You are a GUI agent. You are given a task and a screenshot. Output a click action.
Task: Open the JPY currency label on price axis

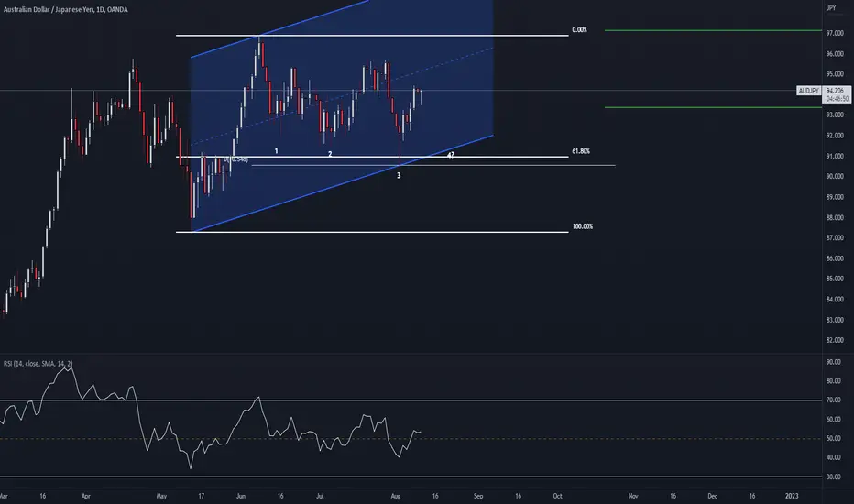tap(831, 7)
